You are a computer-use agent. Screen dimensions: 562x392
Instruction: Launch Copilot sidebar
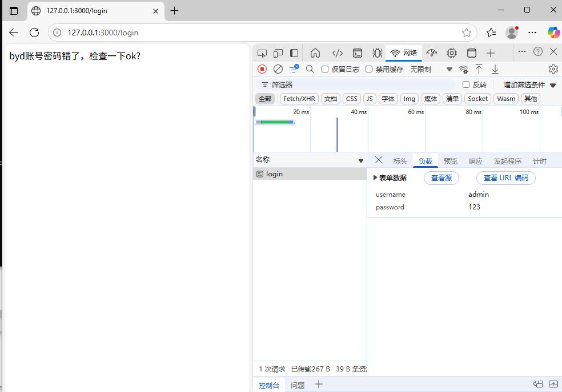click(x=553, y=33)
